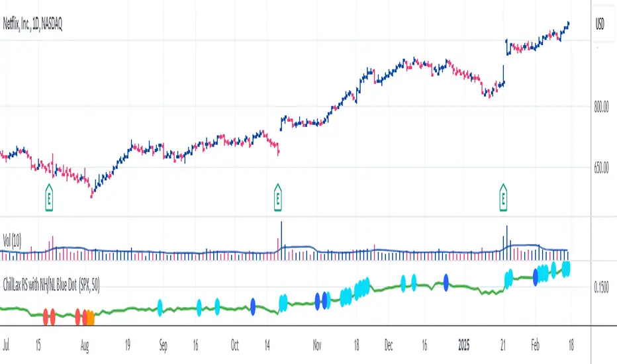Image resolution: width=617 pixels, height=364 pixels.
Task: Click the last cyan dot in February
Action: click(x=566, y=269)
